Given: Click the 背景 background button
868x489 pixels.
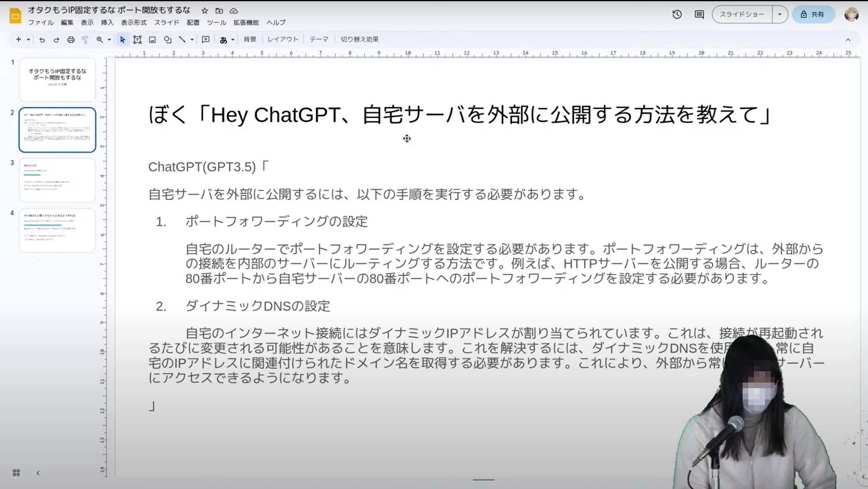Looking at the screenshot, I should [250, 39].
